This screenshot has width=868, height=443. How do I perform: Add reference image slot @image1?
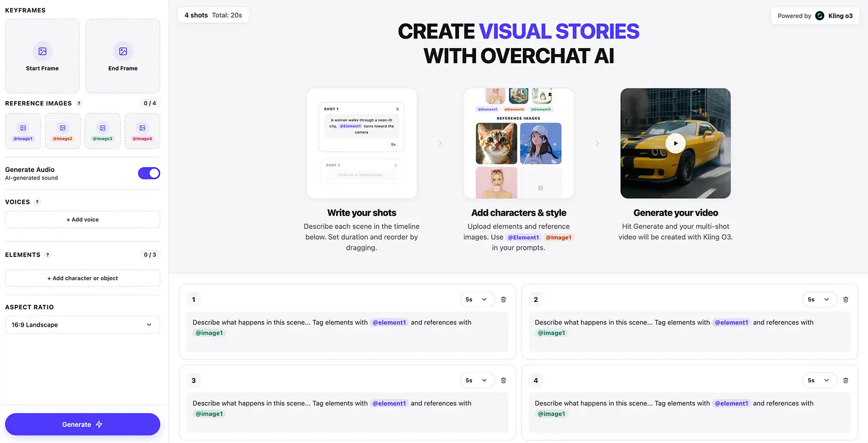click(23, 131)
